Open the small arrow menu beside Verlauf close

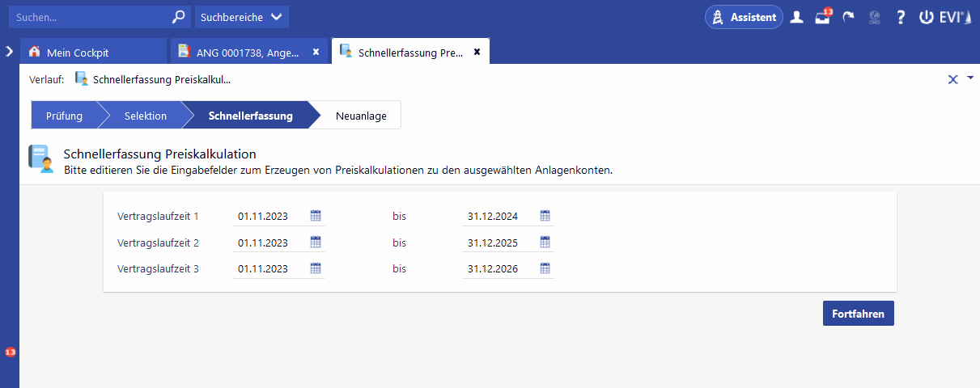[x=970, y=78]
